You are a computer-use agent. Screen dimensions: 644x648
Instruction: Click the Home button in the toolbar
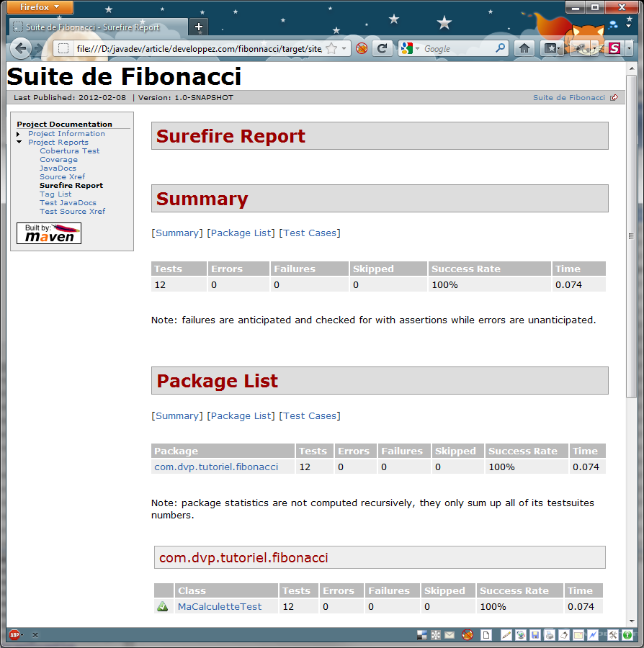point(524,48)
